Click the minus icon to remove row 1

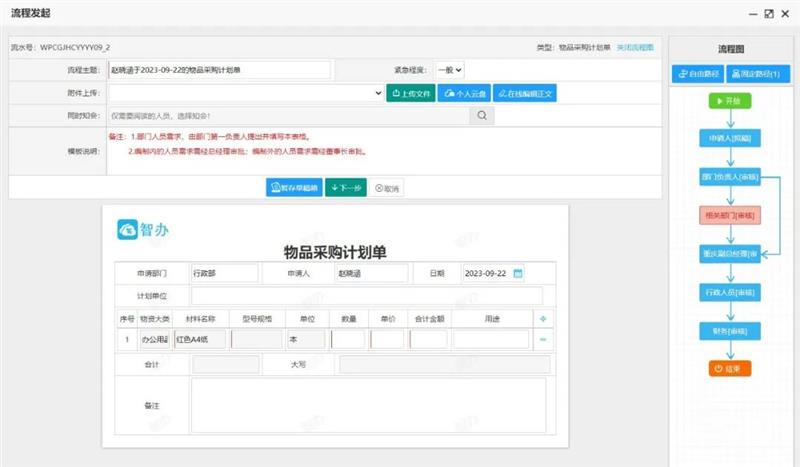coord(543,340)
